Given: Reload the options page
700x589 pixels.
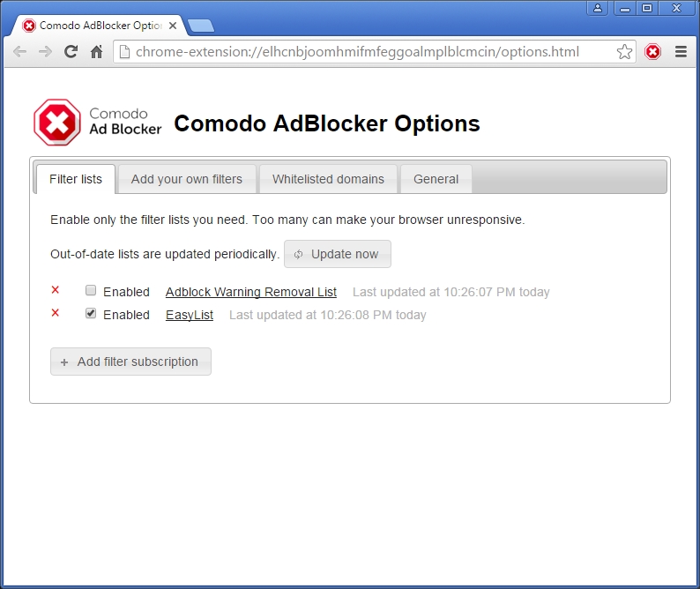Looking at the screenshot, I should point(71,52).
